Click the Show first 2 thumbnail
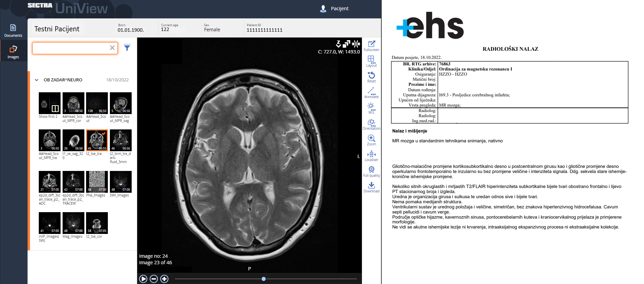Viewport: 644px width, 284px height. [x=49, y=103]
